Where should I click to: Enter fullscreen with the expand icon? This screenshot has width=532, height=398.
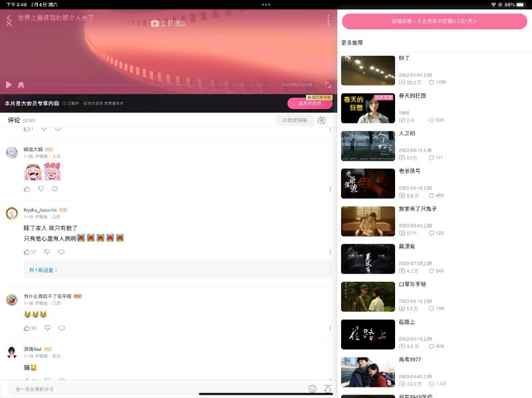[x=328, y=85]
